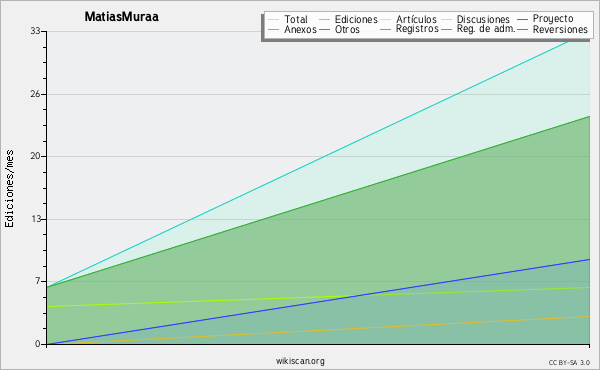Click the green Ediciones line swatch in legend
The width and height of the screenshot is (600, 370).
point(324,20)
